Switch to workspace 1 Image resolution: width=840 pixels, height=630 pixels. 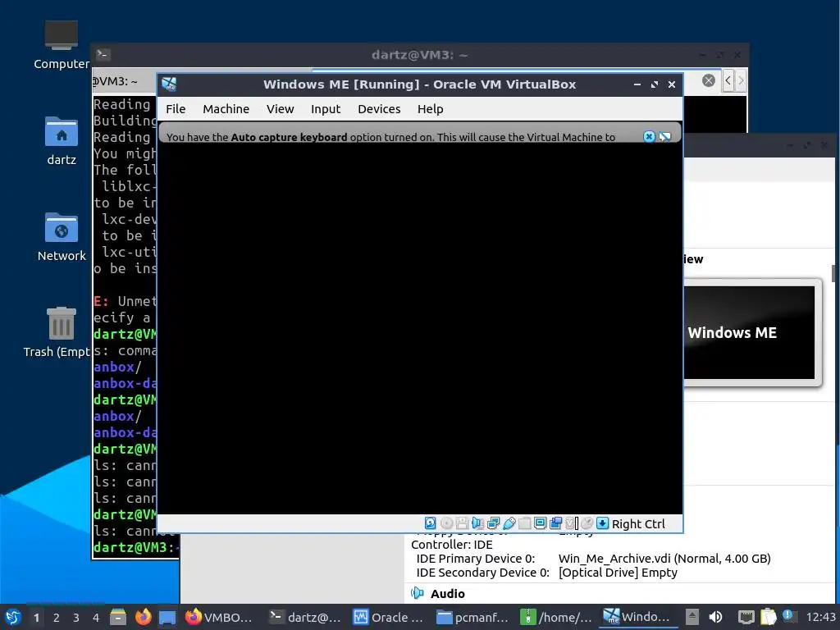[36, 618]
